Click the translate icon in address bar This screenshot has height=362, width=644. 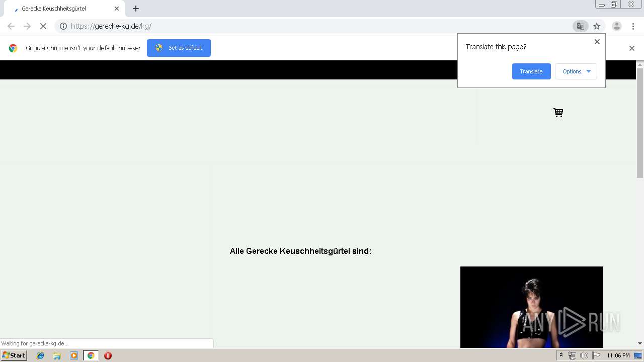580,26
